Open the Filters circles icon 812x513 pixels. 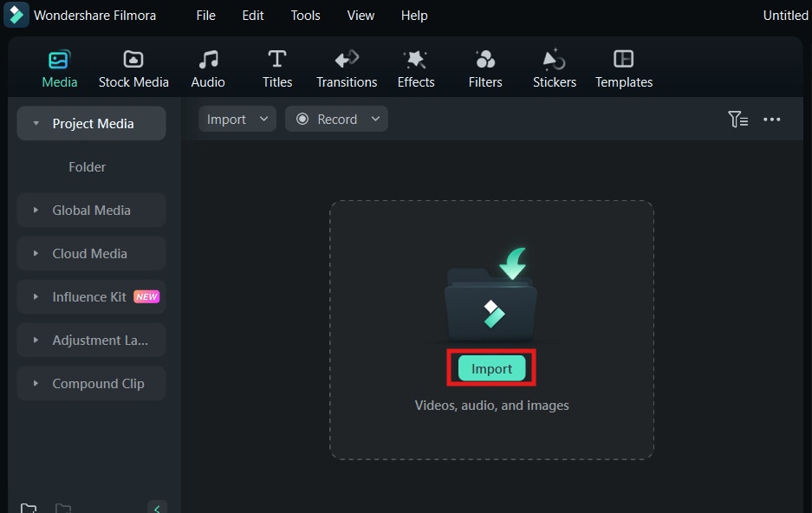tap(485, 60)
